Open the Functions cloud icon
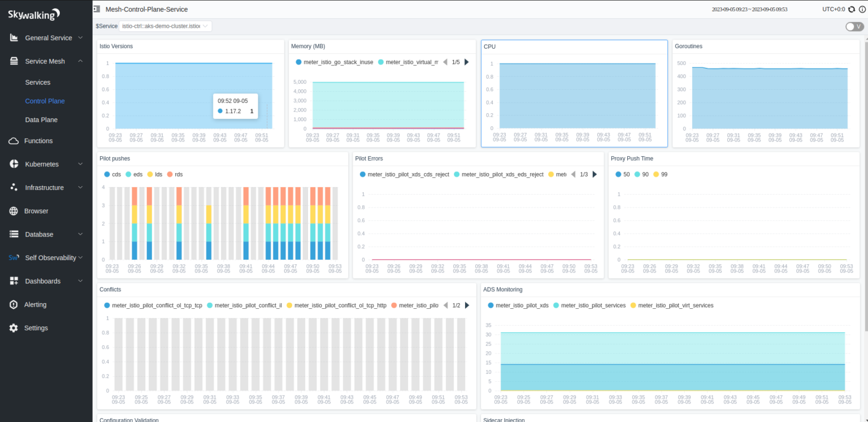This screenshot has width=868, height=422. pyautogui.click(x=12, y=141)
